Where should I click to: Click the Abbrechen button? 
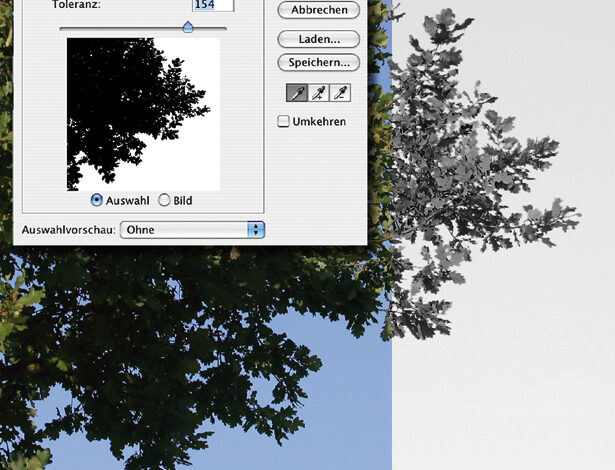(318, 10)
